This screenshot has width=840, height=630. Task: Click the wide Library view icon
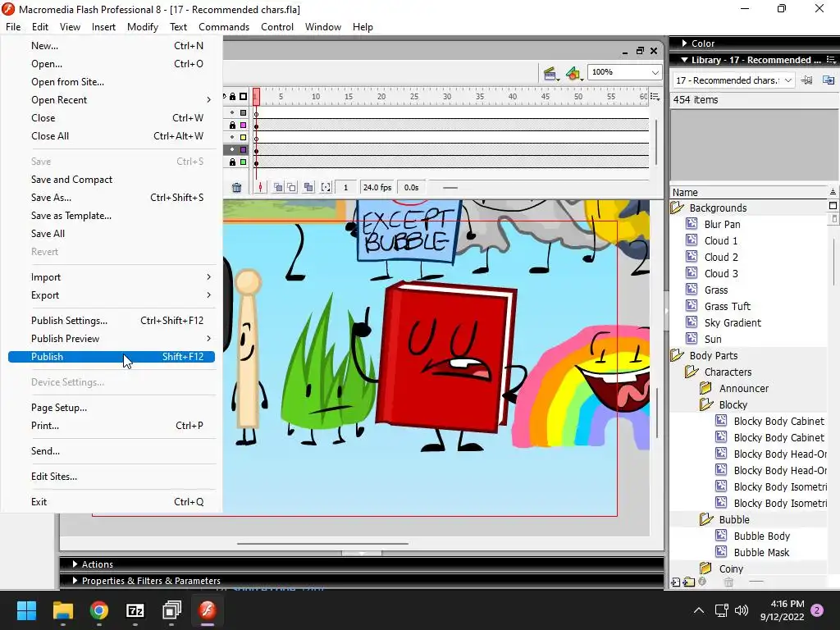833,206
